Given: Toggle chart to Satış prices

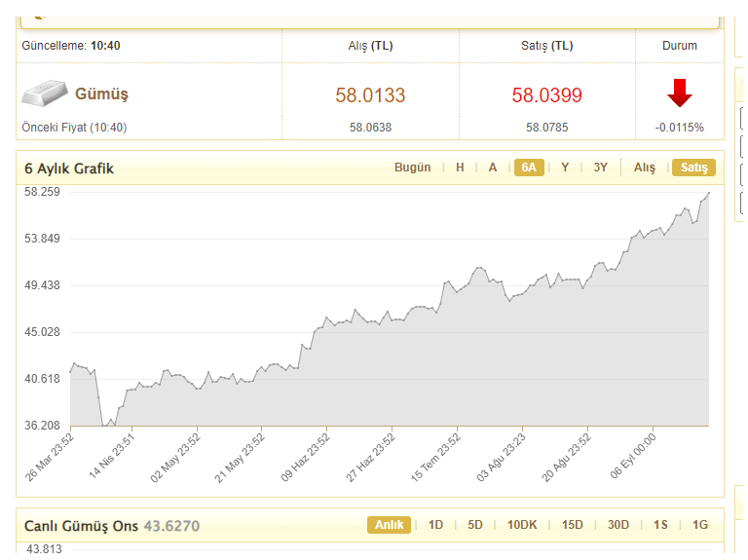Looking at the screenshot, I should tap(693, 168).
